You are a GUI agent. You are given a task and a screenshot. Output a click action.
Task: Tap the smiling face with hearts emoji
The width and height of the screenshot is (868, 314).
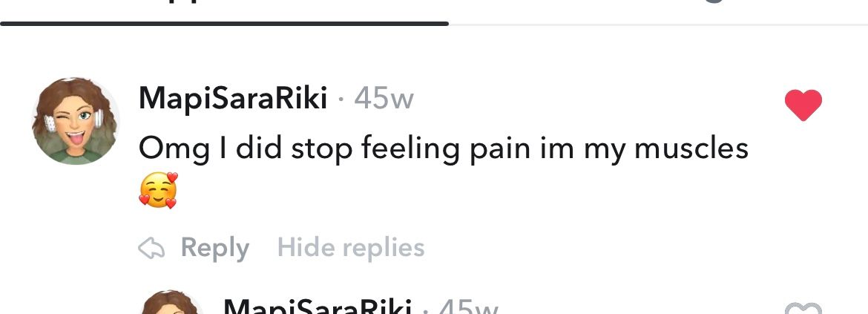[x=158, y=191]
